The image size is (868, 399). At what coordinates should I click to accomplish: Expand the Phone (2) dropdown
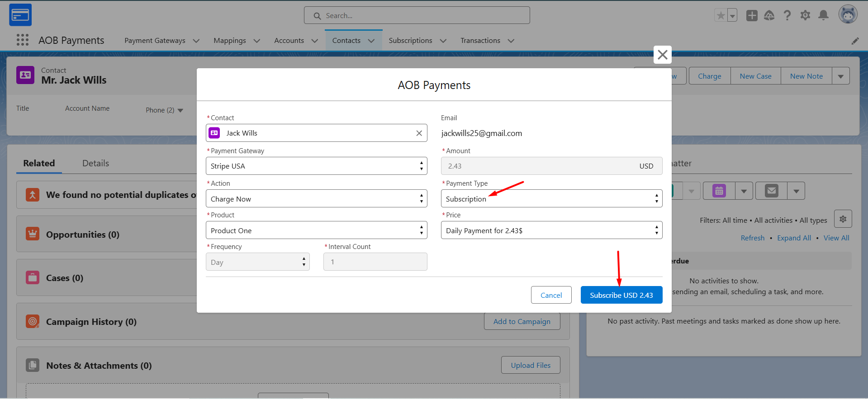pos(180,110)
